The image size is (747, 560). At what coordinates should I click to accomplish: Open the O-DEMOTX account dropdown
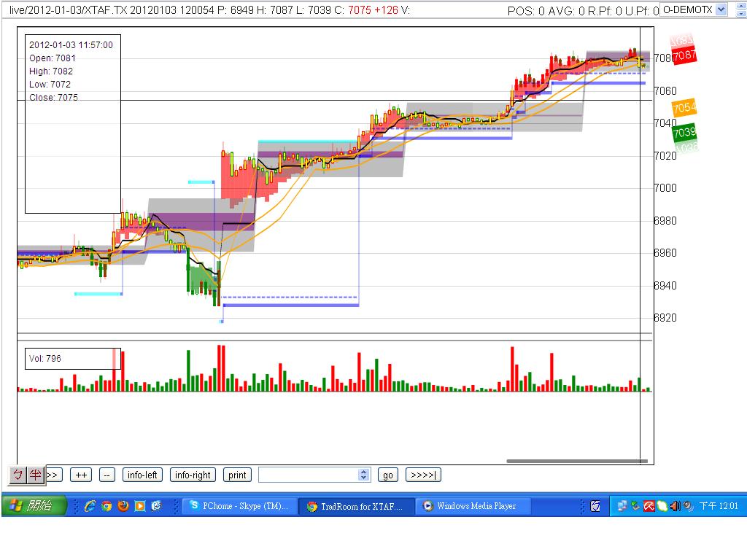[694, 9]
